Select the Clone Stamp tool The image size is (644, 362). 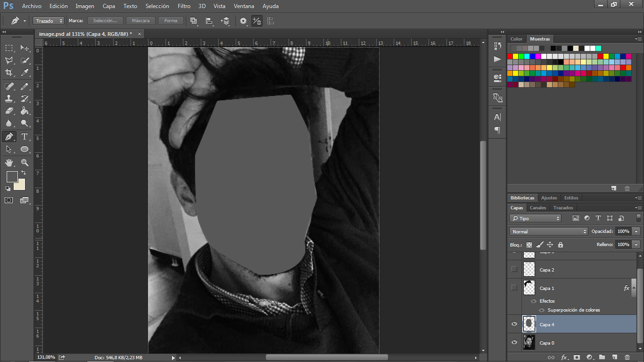(9, 99)
